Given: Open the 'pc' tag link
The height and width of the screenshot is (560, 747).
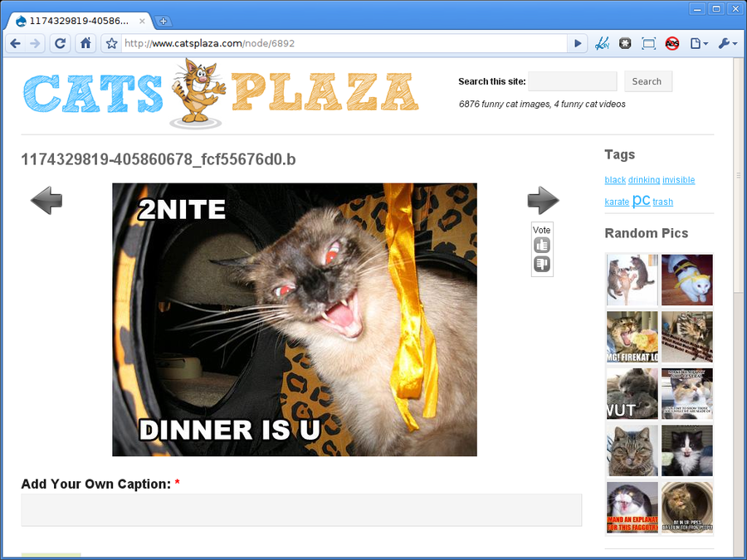Looking at the screenshot, I should tap(641, 200).
